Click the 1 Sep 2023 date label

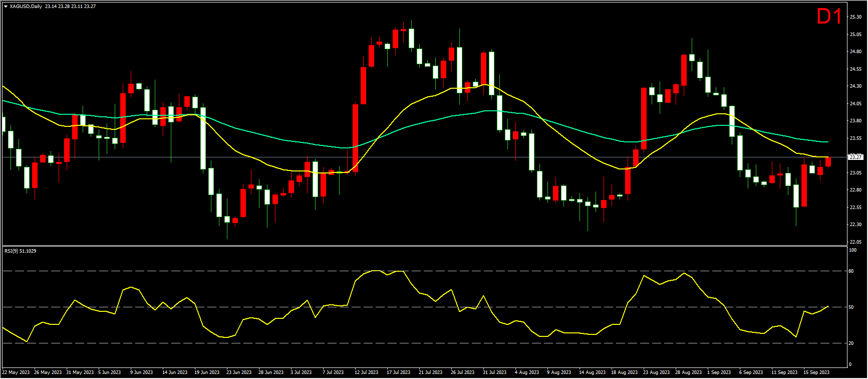tap(720, 372)
